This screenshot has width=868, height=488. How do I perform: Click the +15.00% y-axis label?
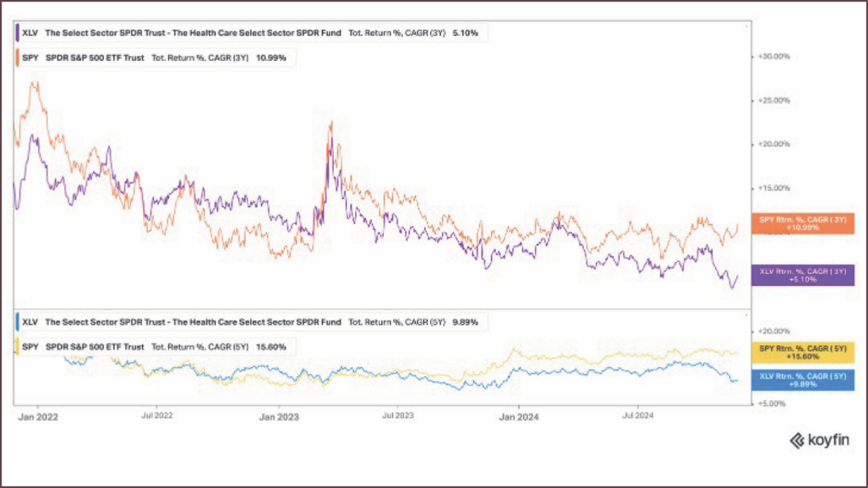pyautogui.click(x=774, y=189)
